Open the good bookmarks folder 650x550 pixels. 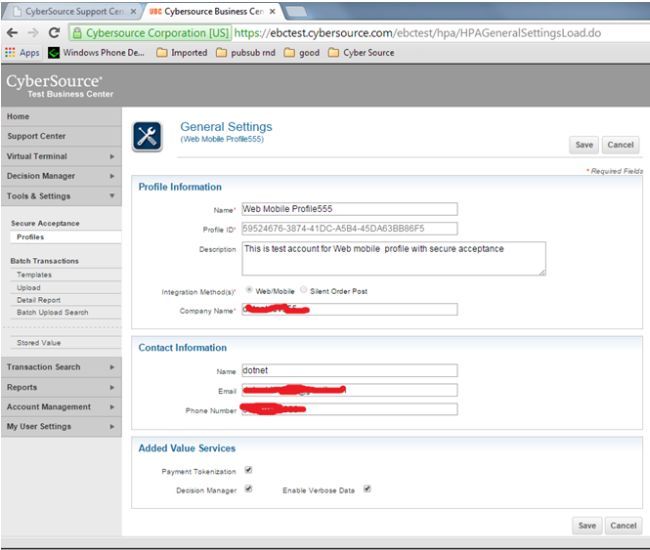point(302,53)
